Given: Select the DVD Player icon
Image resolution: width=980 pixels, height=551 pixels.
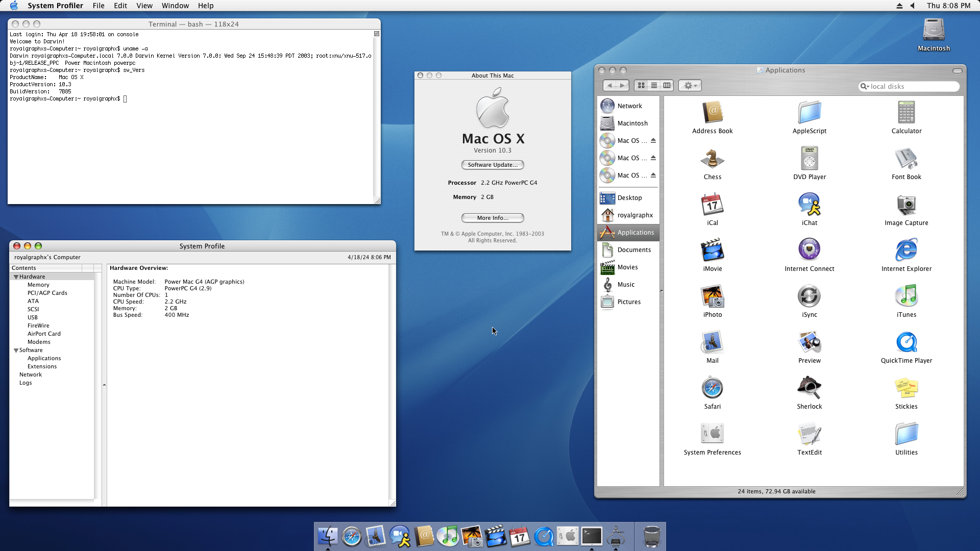Looking at the screenshot, I should [x=810, y=159].
